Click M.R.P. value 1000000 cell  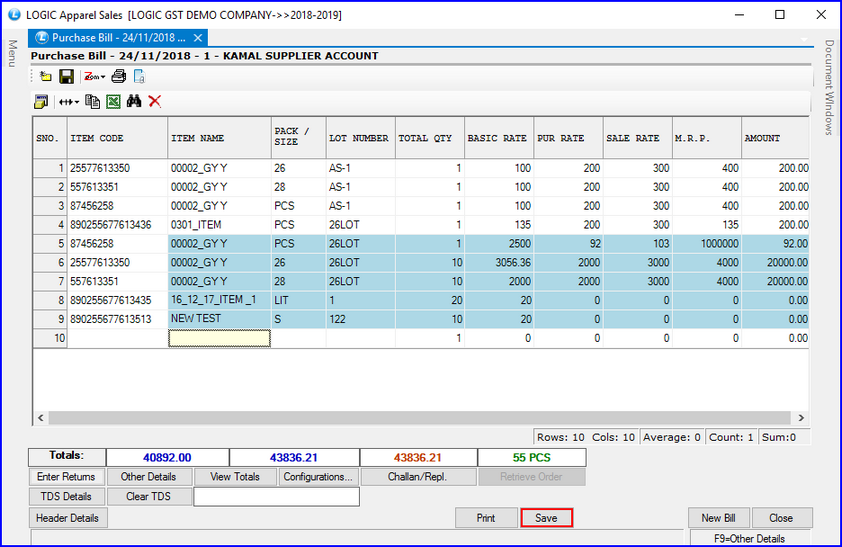point(707,244)
